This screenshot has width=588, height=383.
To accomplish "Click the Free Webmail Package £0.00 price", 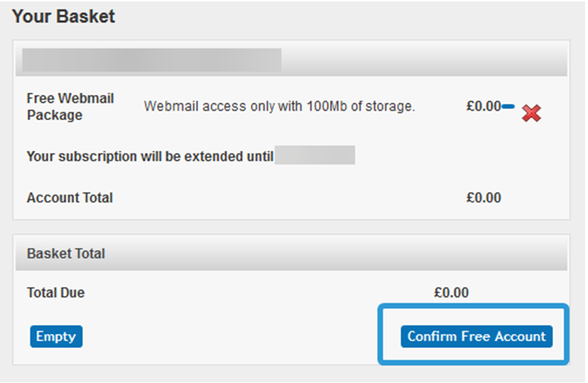I will point(484,107).
